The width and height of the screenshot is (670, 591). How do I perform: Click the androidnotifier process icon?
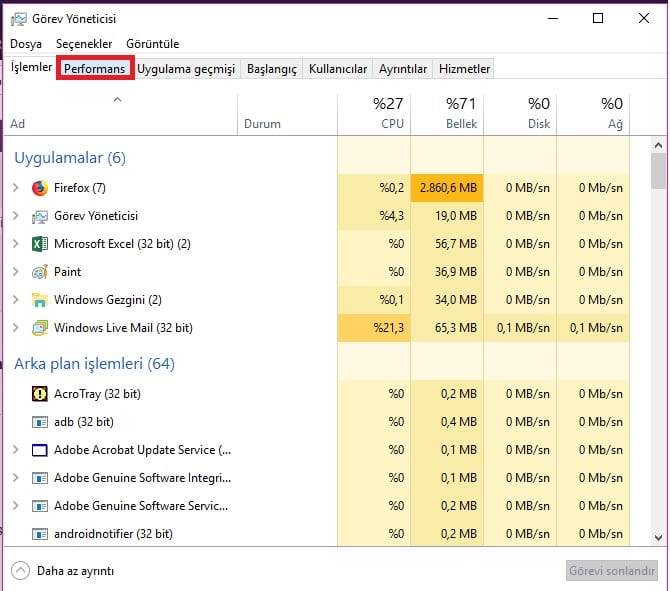40,534
